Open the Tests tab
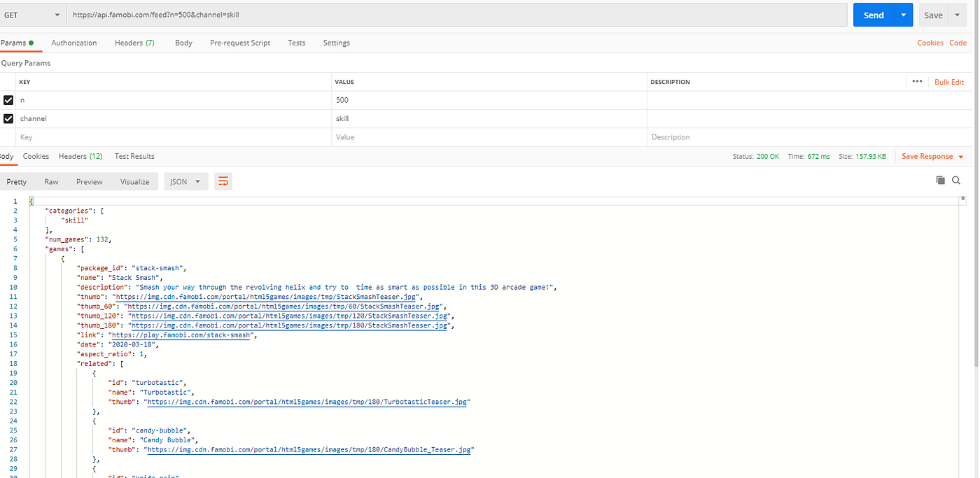Image resolution: width=980 pixels, height=478 pixels. (297, 43)
